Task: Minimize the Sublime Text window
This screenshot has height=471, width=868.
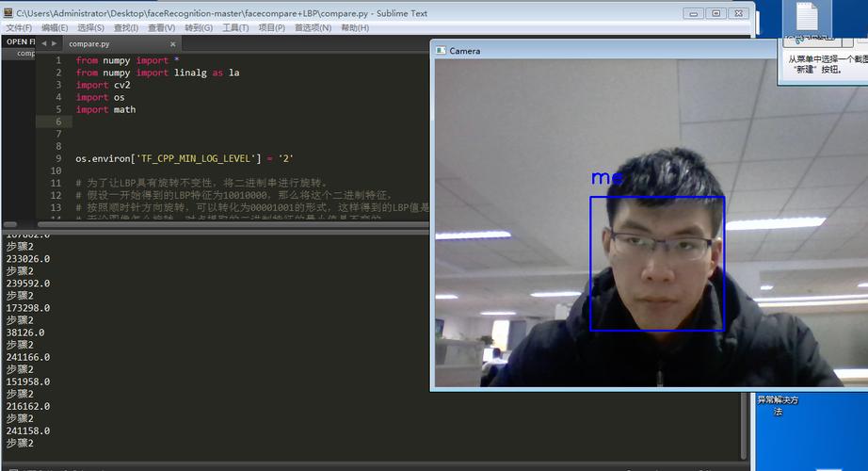Action: [x=693, y=13]
